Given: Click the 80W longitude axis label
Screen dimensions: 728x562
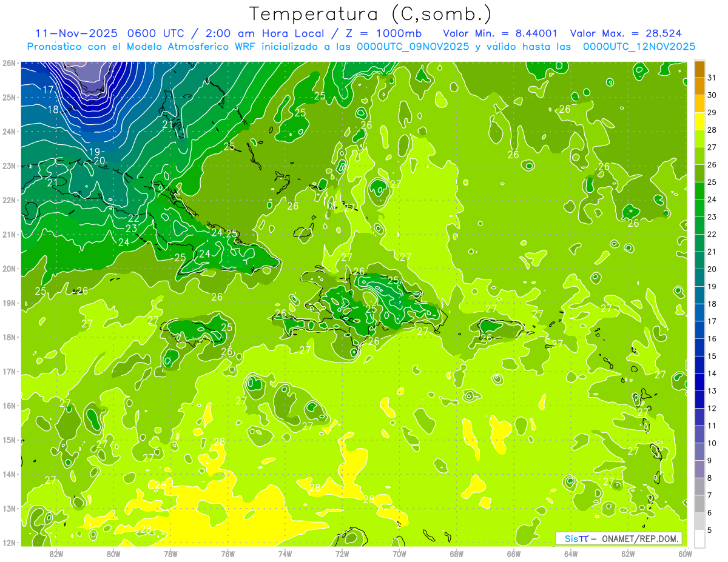Looking at the screenshot, I should 113,554.
